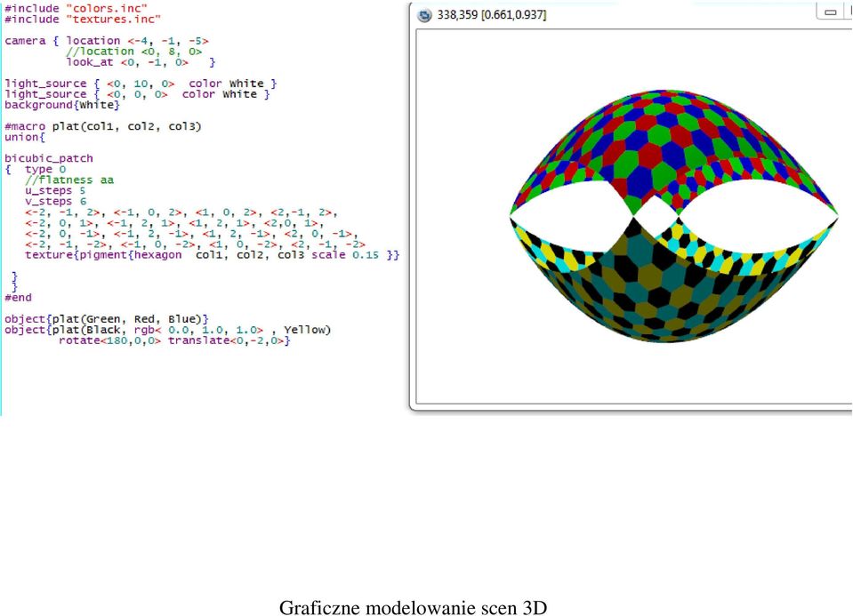Click the light_source <0, 10, 0> line

coord(141,84)
